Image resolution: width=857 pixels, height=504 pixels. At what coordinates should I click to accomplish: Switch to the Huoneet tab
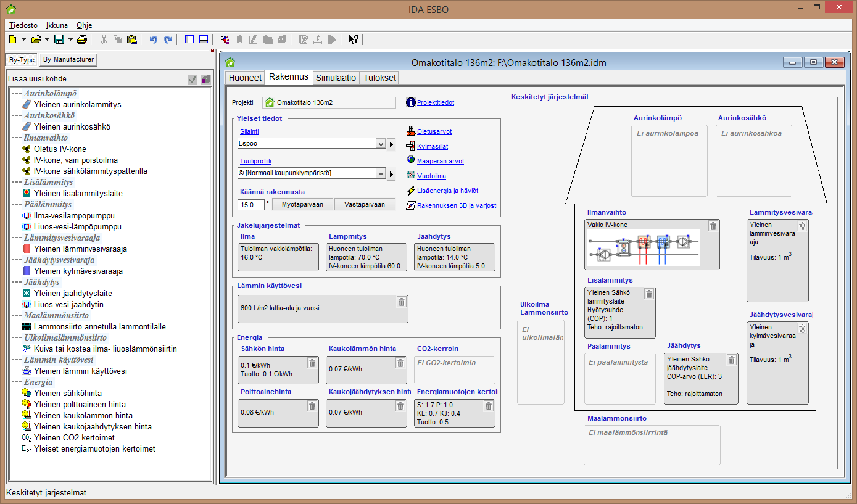(245, 78)
